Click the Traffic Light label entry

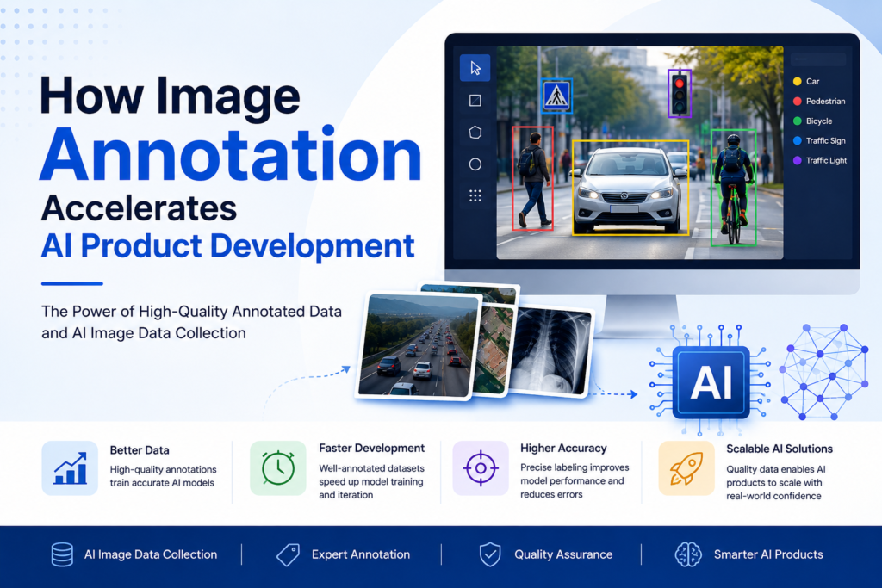(820, 160)
